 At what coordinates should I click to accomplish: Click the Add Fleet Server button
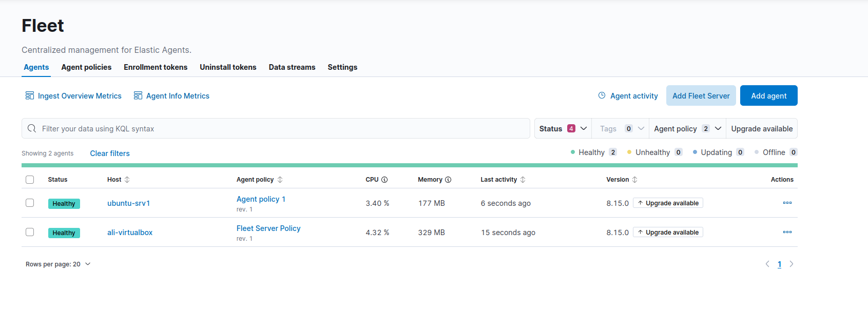[x=701, y=95]
